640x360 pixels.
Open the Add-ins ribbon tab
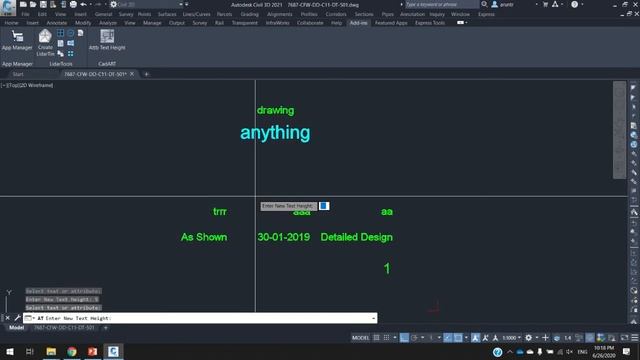pos(358,23)
